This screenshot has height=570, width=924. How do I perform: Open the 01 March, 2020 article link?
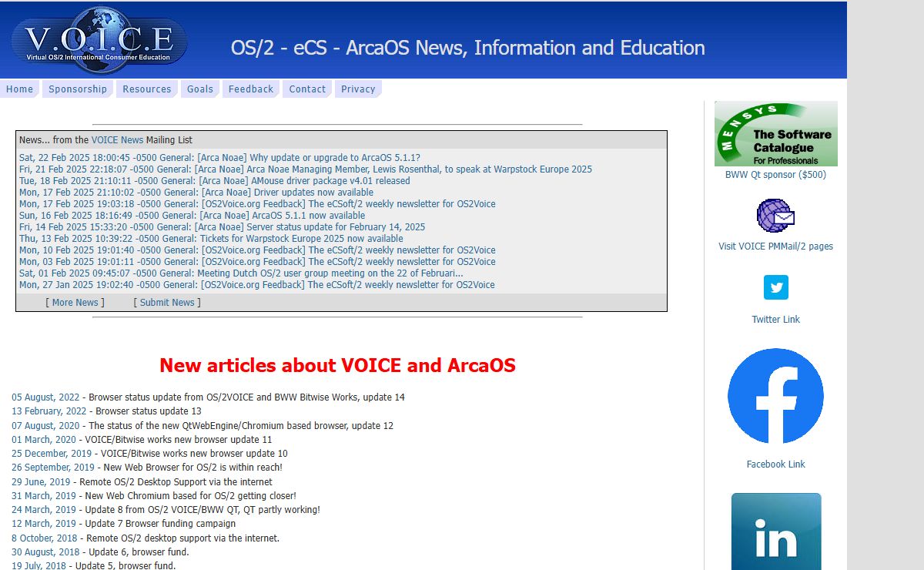44,440
